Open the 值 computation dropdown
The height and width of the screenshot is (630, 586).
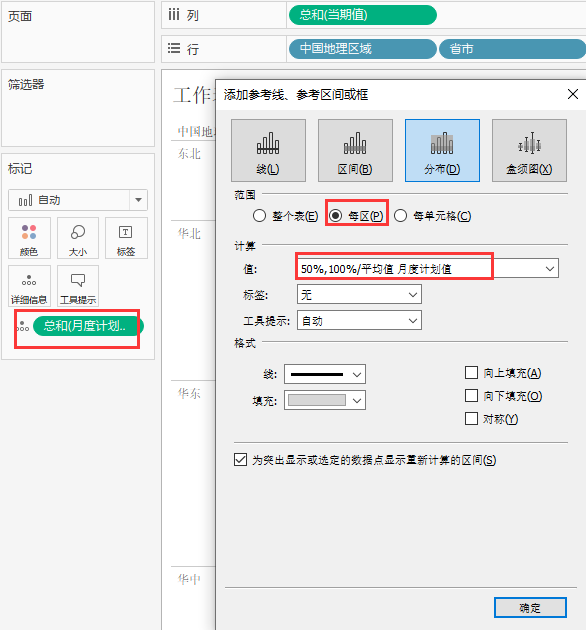(428, 268)
